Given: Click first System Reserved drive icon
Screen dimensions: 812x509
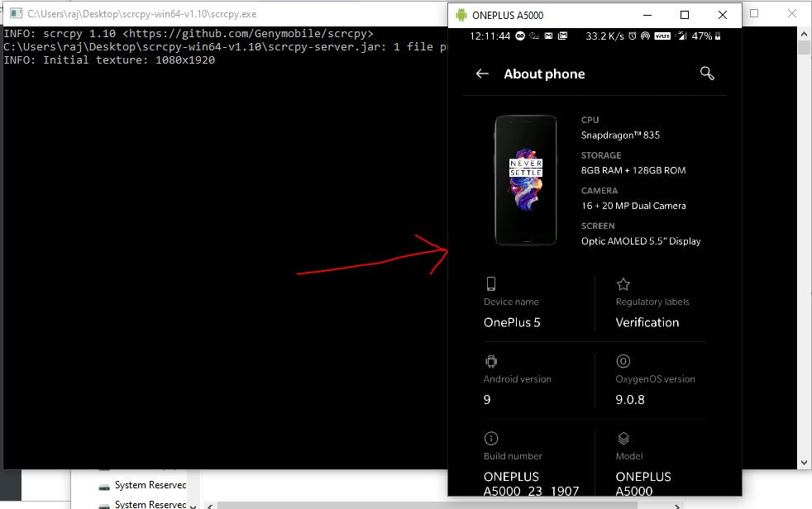Looking at the screenshot, I should (x=104, y=486).
